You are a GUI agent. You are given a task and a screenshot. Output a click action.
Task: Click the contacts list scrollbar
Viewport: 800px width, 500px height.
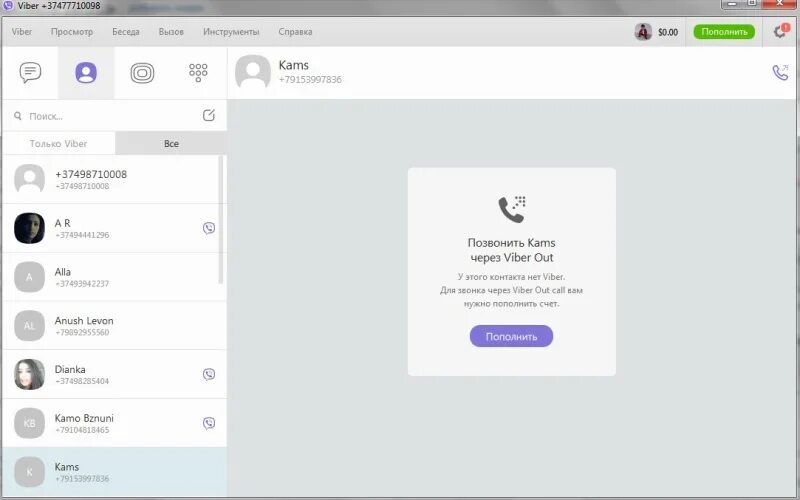click(221, 219)
